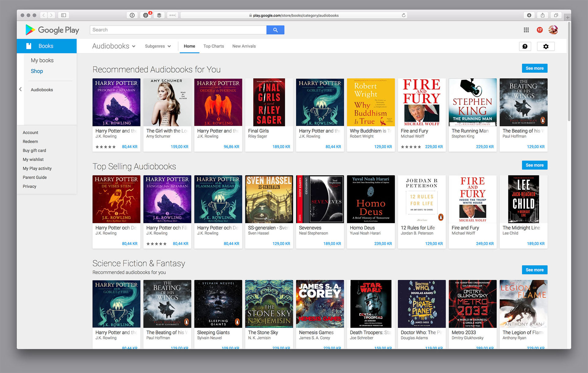Click the Books header in blue sidebar
Image resolution: width=588 pixels, height=373 pixels.
[x=46, y=46]
